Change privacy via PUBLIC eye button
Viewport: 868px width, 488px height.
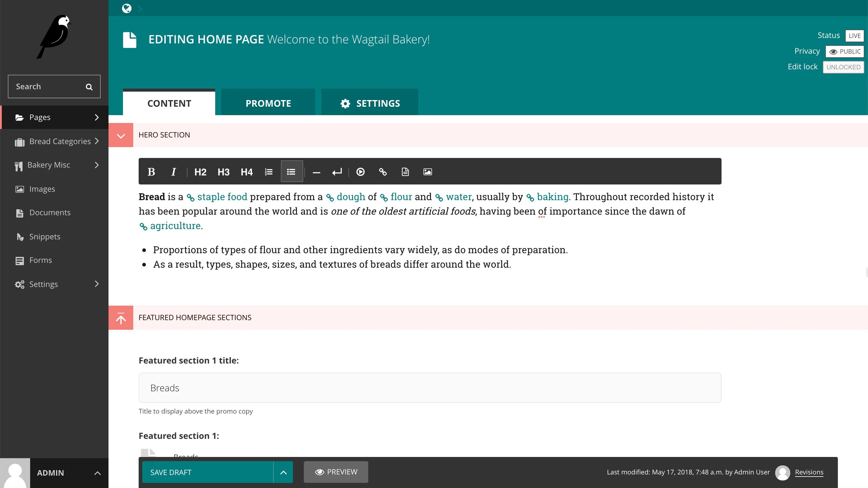pos(844,52)
